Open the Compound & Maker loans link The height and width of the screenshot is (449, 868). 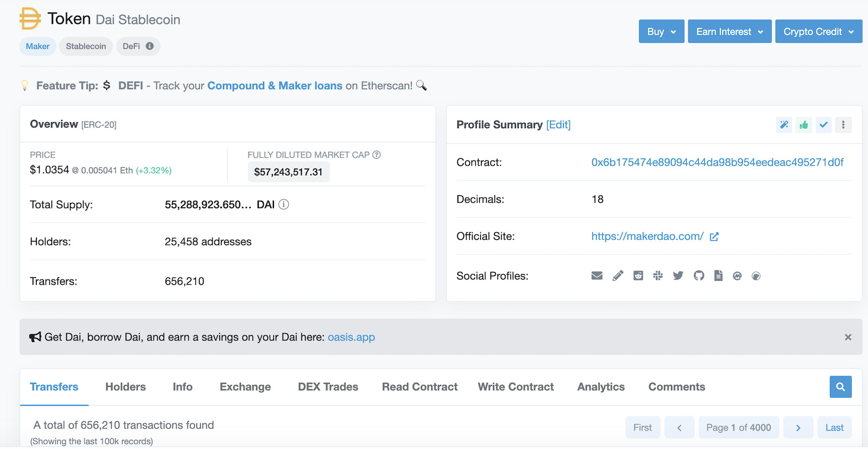tap(275, 86)
